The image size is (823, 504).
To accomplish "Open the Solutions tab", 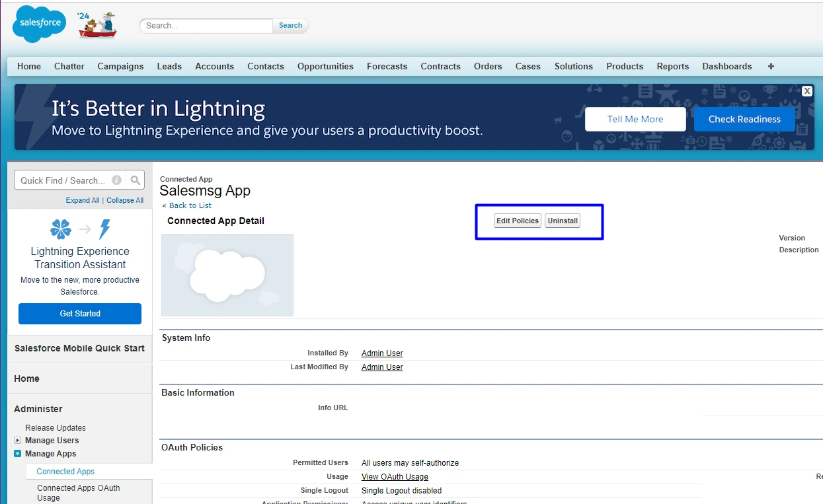I will (x=574, y=66).
